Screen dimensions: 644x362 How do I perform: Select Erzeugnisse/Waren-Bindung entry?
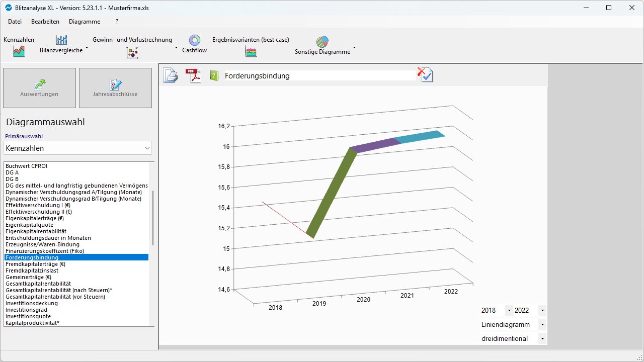pos(76,244)
